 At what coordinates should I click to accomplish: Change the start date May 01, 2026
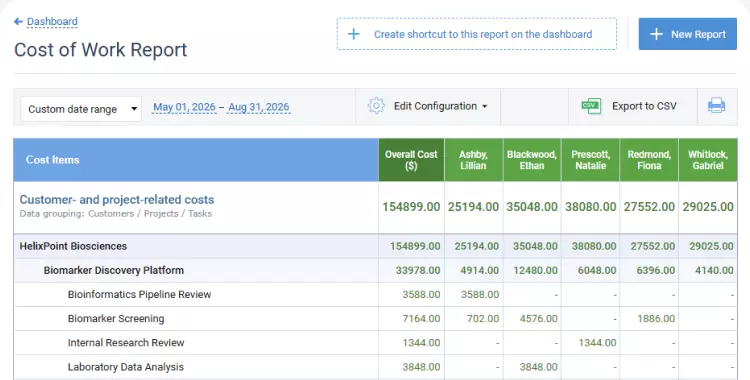tap(184, 107)
